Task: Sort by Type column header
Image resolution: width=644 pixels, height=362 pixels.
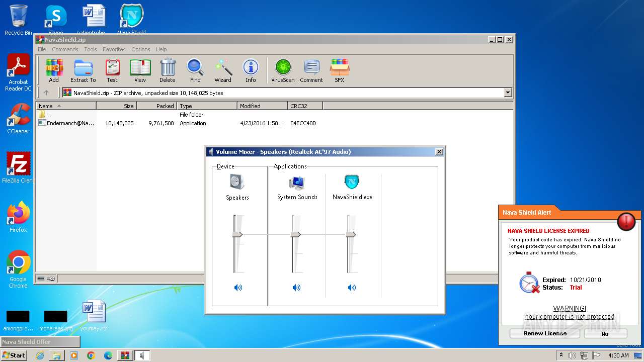Action: 207,106
